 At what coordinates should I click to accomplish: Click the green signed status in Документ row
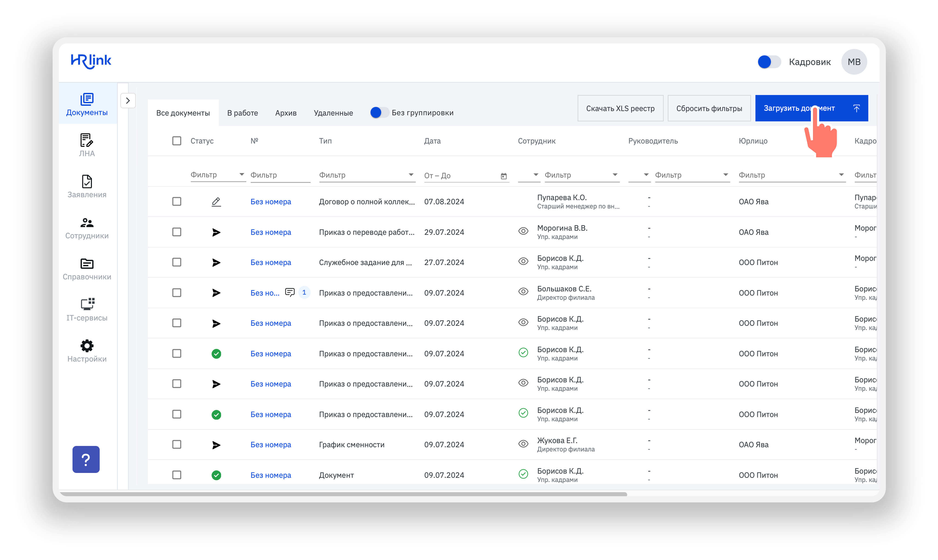coord(216,475)
